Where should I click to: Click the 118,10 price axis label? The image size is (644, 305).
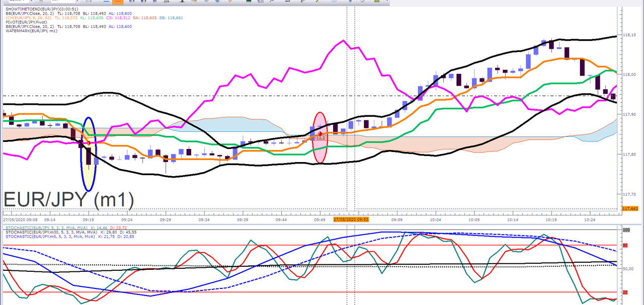click(x=629, y=35)
